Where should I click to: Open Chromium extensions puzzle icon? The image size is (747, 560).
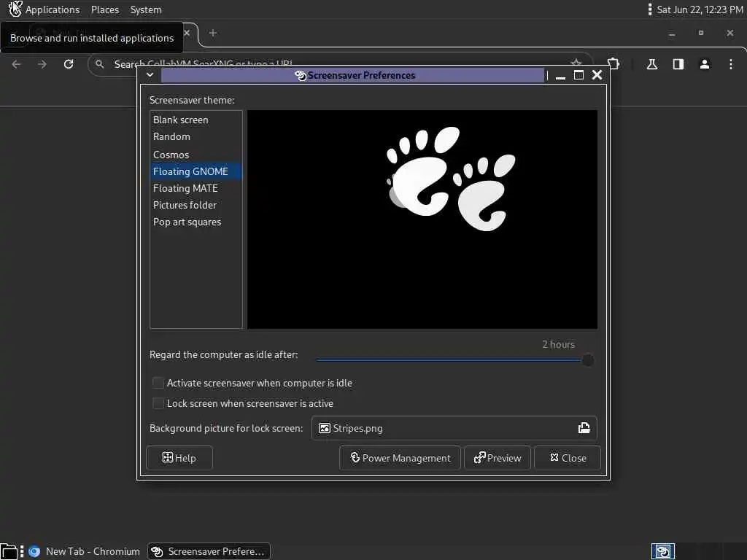click(x=614, y=64)
